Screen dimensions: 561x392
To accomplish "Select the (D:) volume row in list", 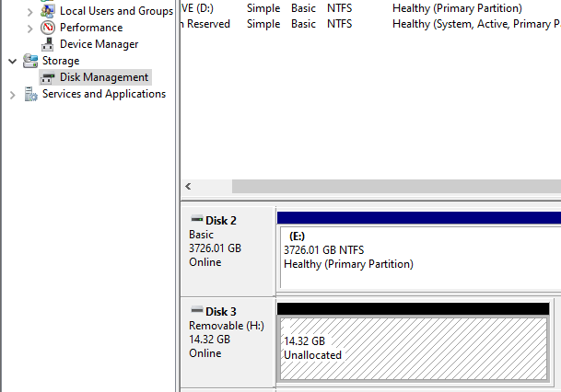I will pos(368,8).
